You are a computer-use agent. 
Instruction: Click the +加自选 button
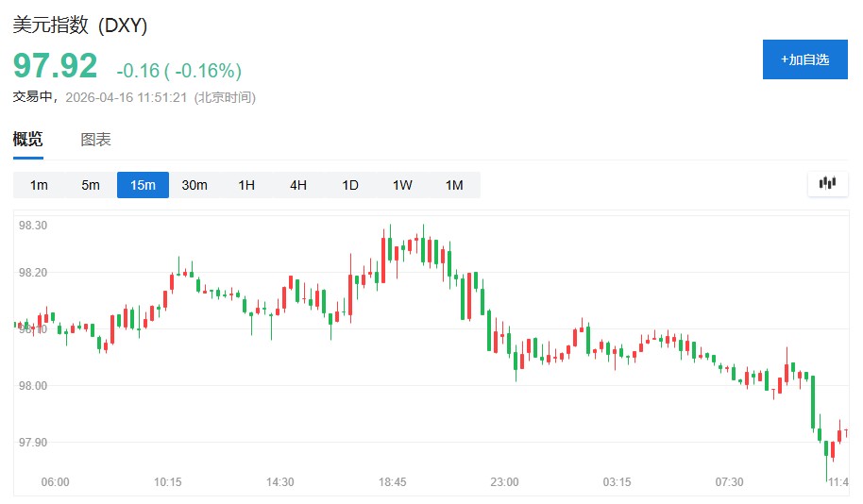point(804,59)
